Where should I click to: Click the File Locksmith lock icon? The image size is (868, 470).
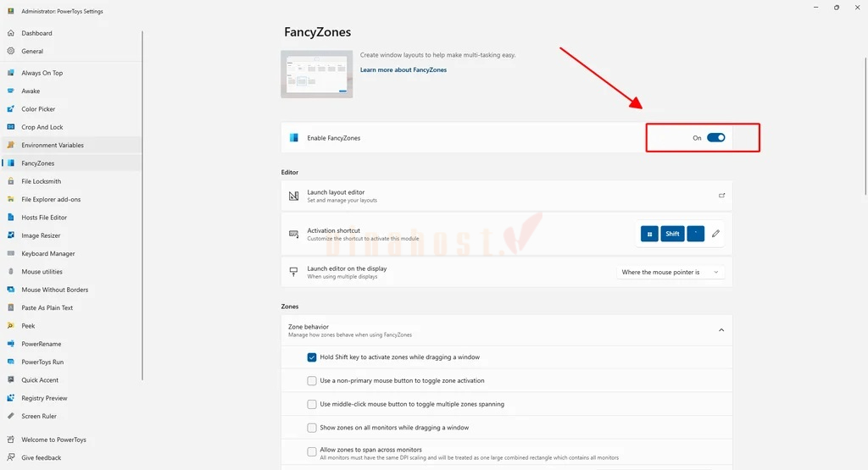click(10, 181)
